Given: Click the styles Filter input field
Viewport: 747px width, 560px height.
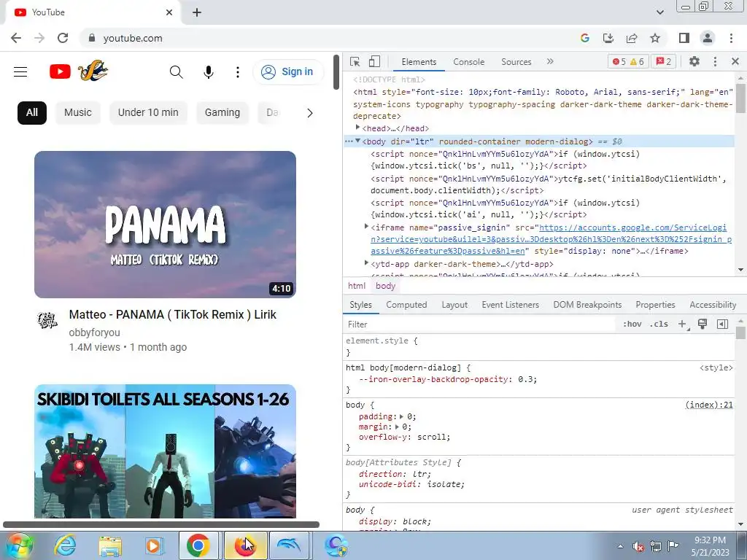Looking at the screenshot, I should click(480, 324).
